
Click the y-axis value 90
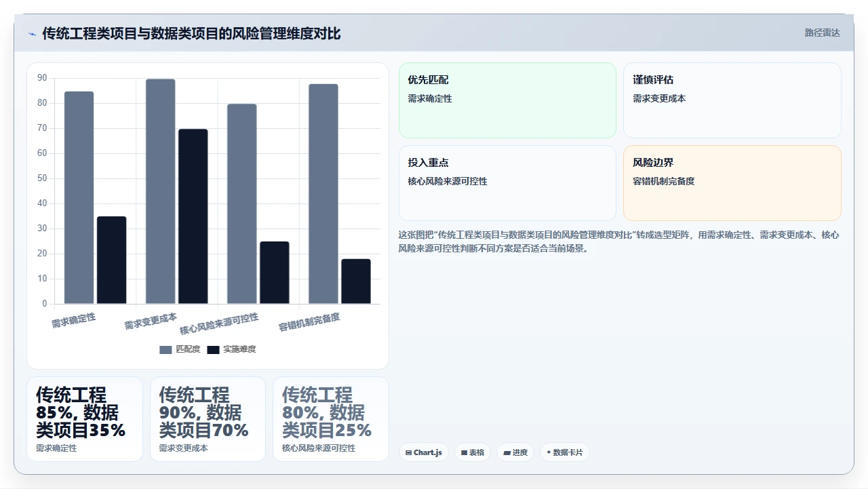(x=42, y=78)
